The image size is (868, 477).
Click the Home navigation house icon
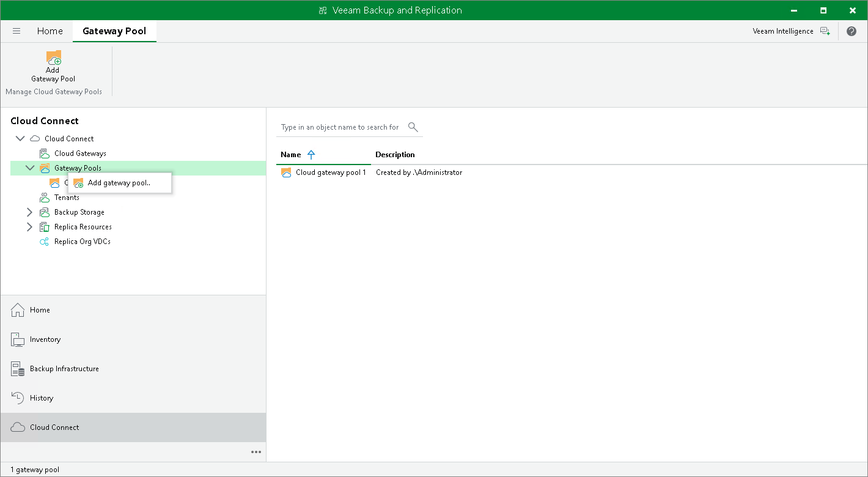point(18,310)
